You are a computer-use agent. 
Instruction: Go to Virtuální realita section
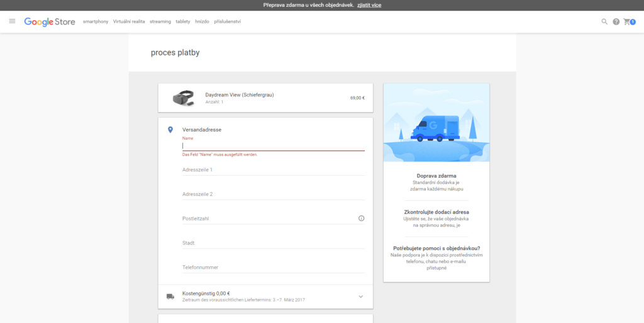point(129,21)
